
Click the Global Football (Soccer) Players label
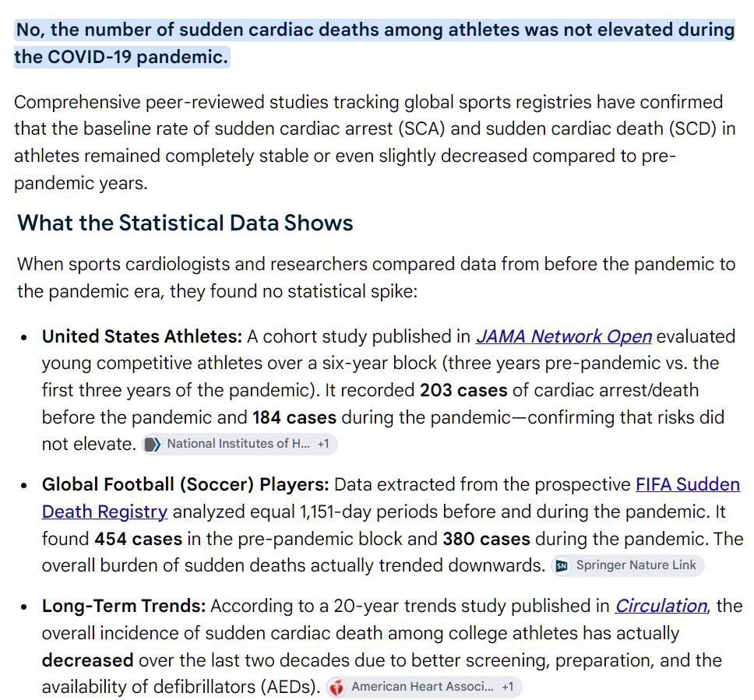[x=185, y=484]
